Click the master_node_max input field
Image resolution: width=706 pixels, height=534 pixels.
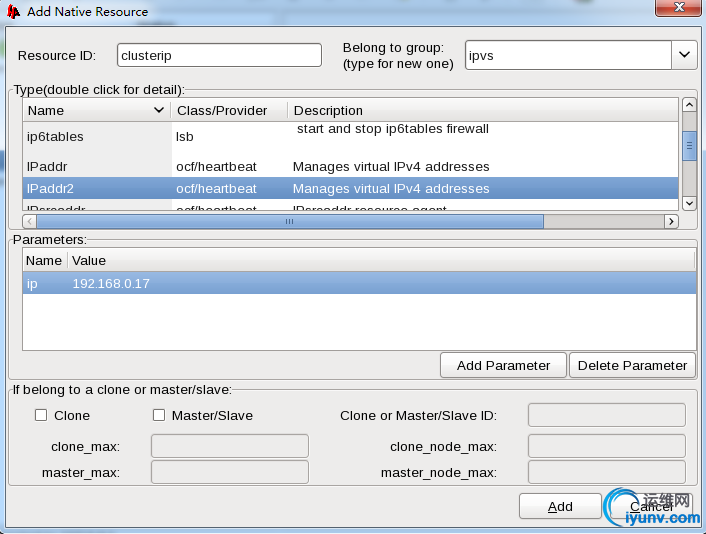606,472
